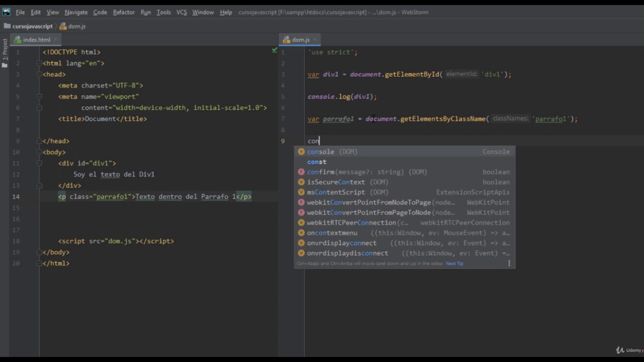644x362 pixels.
Task: Click the script src="dom.js" line in index.html
Action: [x=116, y=241]
